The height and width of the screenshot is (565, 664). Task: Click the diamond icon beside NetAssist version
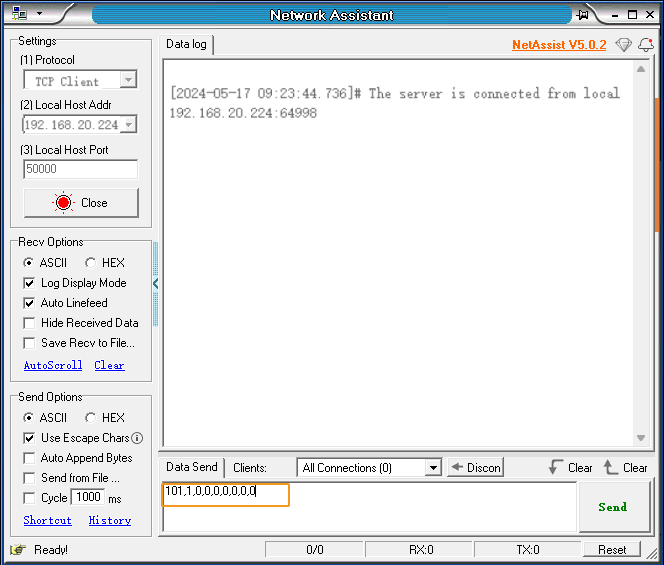[x=623, y=45]
